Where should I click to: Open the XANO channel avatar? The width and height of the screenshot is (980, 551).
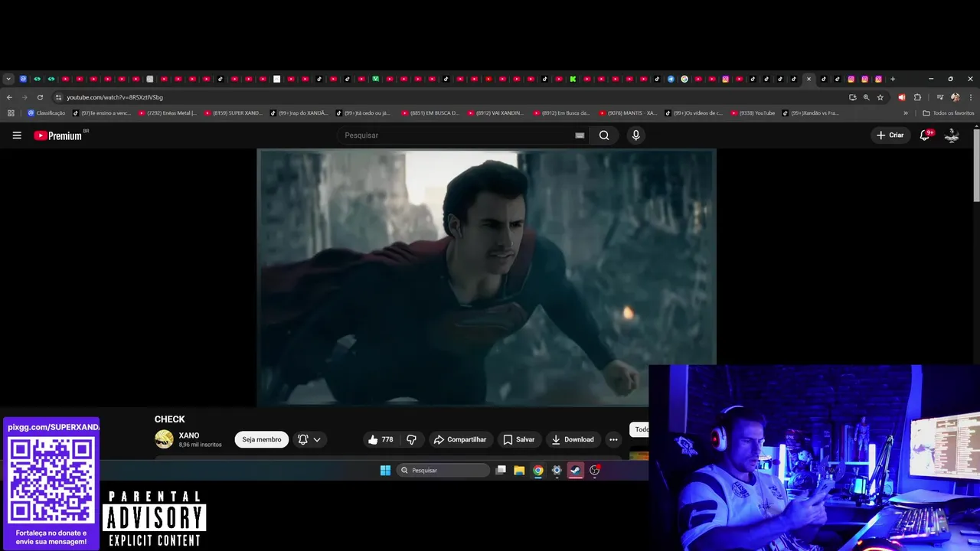pyautogui.click(x=164, y=439)
